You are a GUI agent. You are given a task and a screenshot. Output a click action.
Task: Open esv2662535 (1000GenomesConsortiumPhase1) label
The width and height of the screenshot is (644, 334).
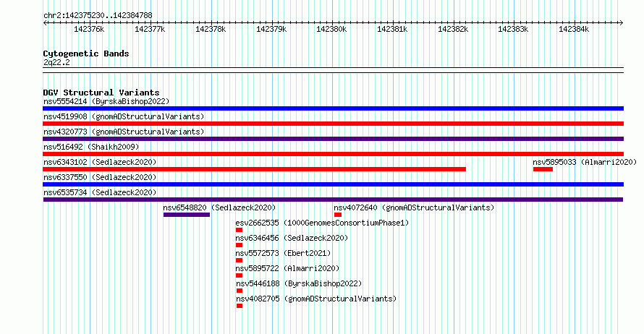tap(323, 223)
